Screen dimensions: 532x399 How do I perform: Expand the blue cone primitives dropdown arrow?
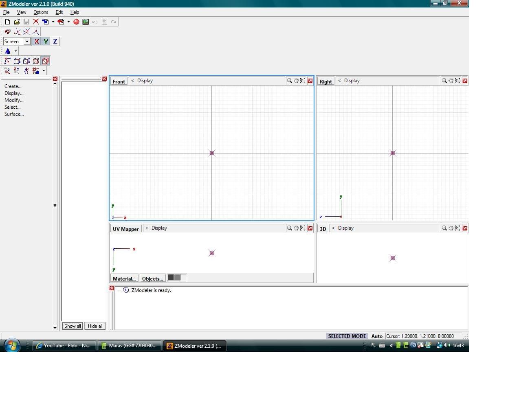(15, 51)
